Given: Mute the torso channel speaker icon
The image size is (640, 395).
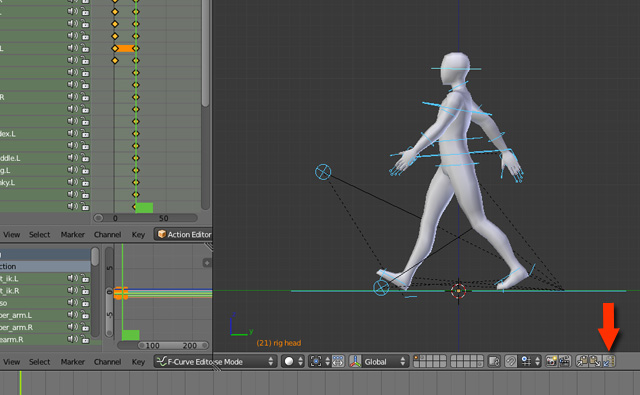Looking at the screenshot, I should 73,302.
